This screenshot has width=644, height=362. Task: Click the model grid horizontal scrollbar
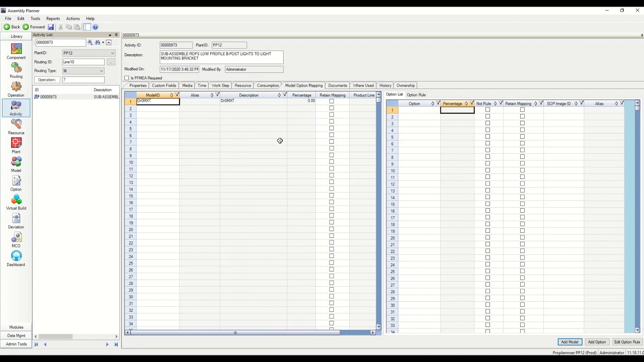pyautogui.click(x=250, y=332)
